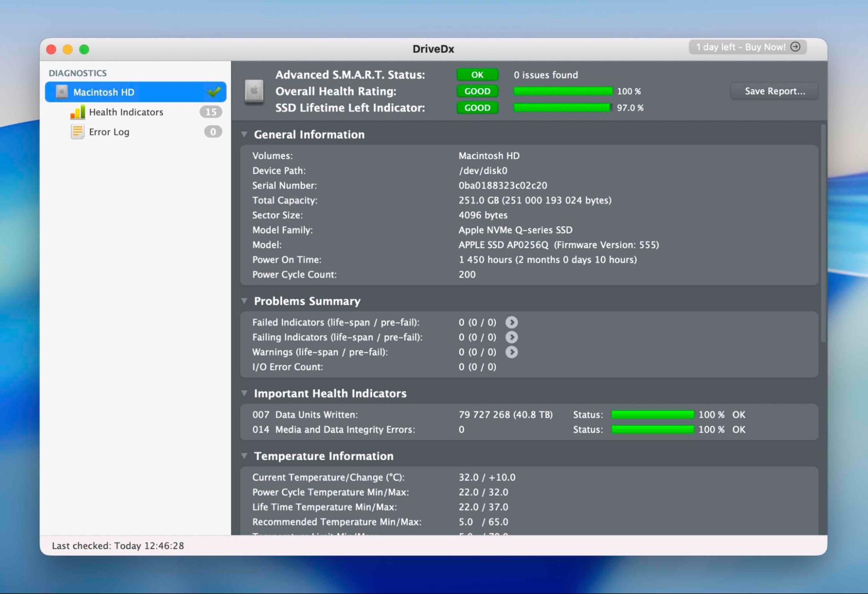The height and width of the screenshot is (594, 868).
Task: Open the Error Log sidebar item
Action: tap(109, 132)
